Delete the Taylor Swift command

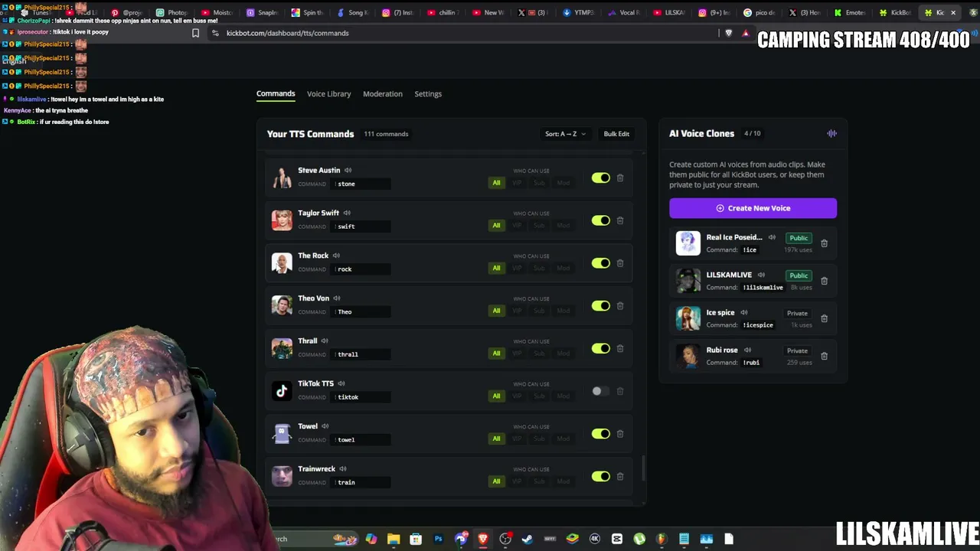620,220
